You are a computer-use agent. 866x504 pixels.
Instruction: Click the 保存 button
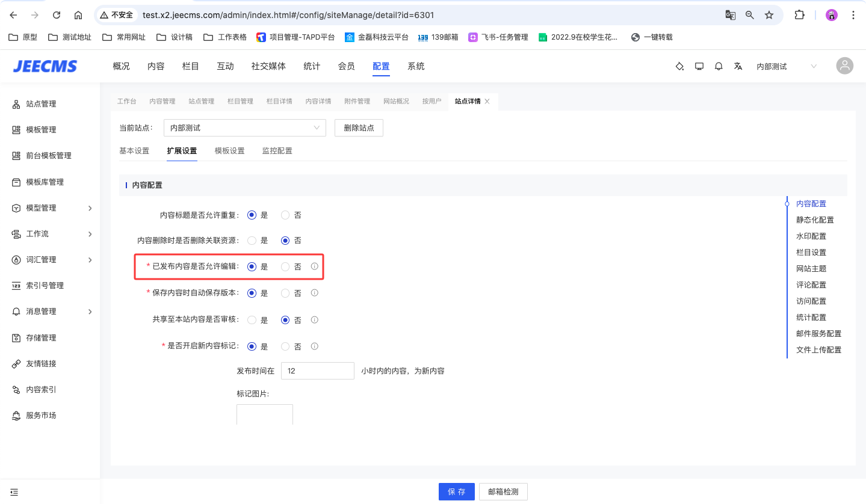point(456,491)
